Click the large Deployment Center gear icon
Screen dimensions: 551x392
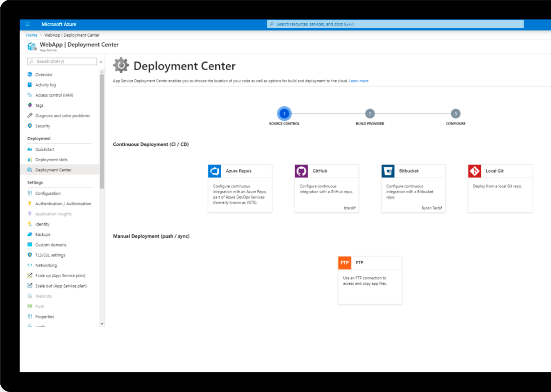tap(121, 65)
